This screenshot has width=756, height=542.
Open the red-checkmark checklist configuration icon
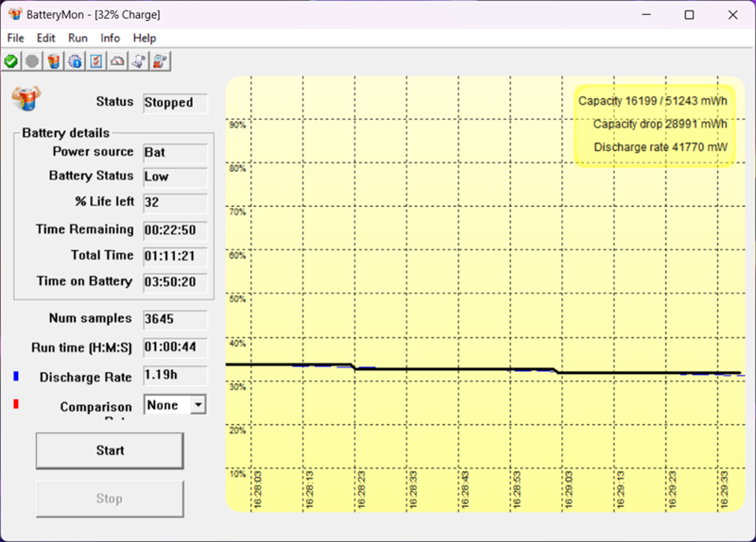point(96,61)
